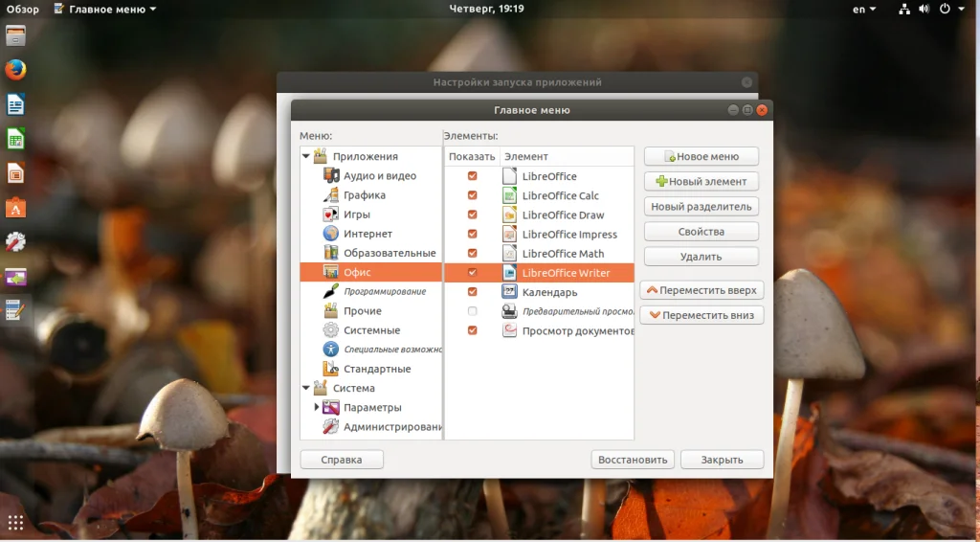This screenshot has width=980, height=542.
Task: Open the Главное меню app menu dropdown
Action: click(x=105, y=9)
